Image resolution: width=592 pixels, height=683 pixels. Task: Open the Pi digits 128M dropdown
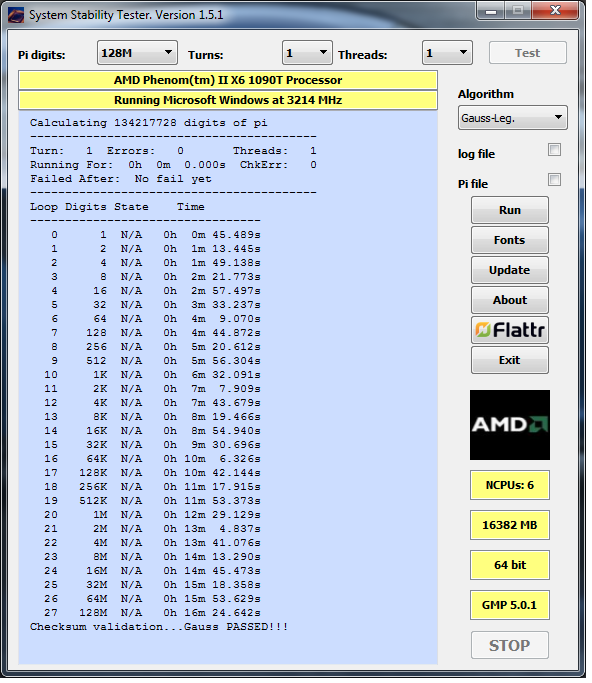139,53
